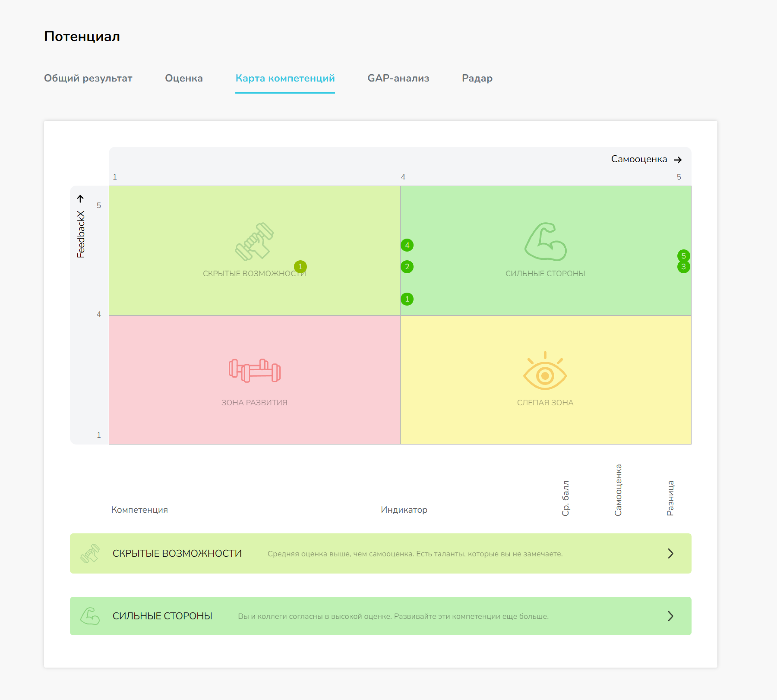Click green marker 4 on the chart

point(407,245)
